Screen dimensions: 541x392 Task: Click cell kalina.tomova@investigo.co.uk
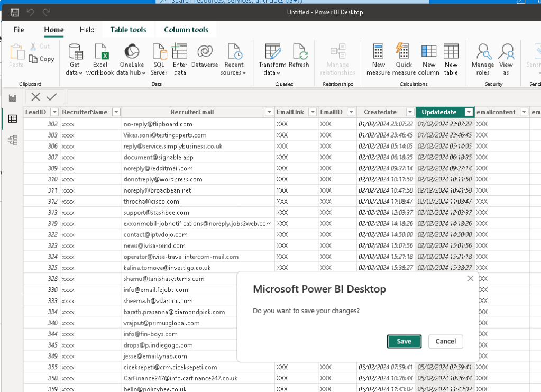tap(198, 268)
